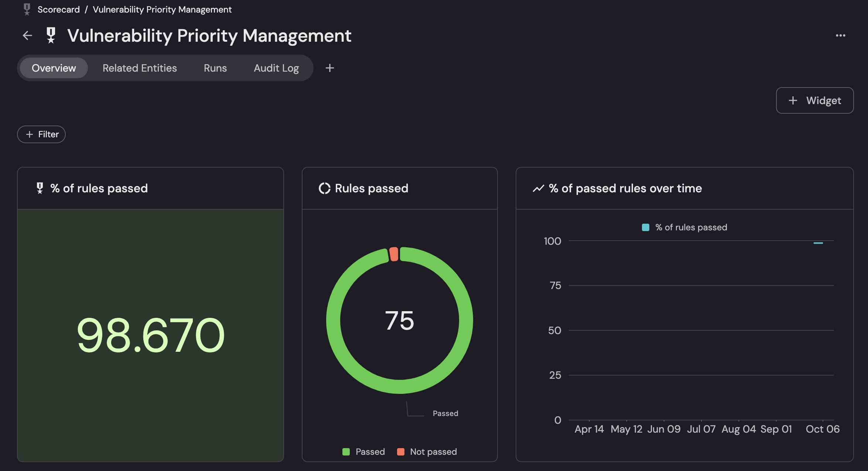Image resolution: width=868 pixels, height=471 pixels.
Task: Click the trend line icon on % of passed rules over time
Action: point(539,188)
